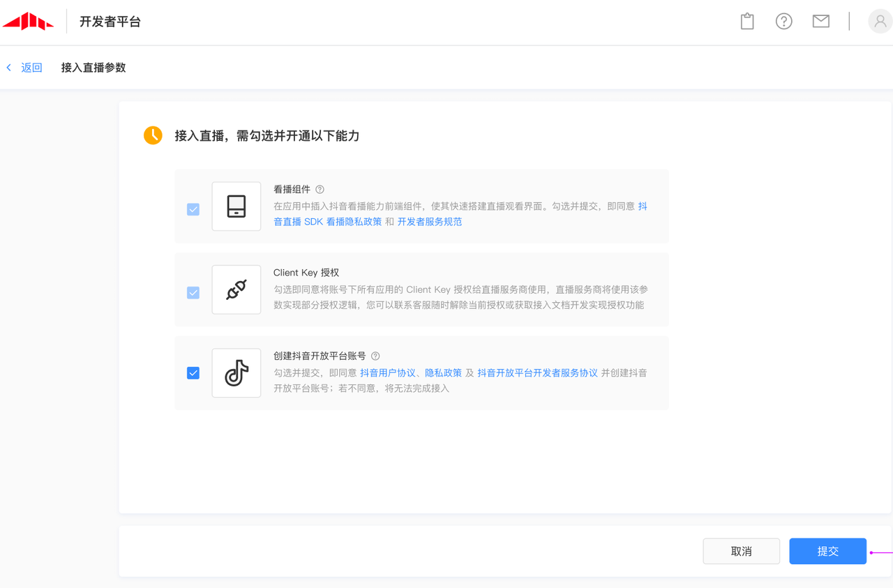Image resolution: width=893 pixels, height=588 pixels.
Task: Uncheck the 创建抖音开放平台账号 checkbox
Action: (193, 373)
